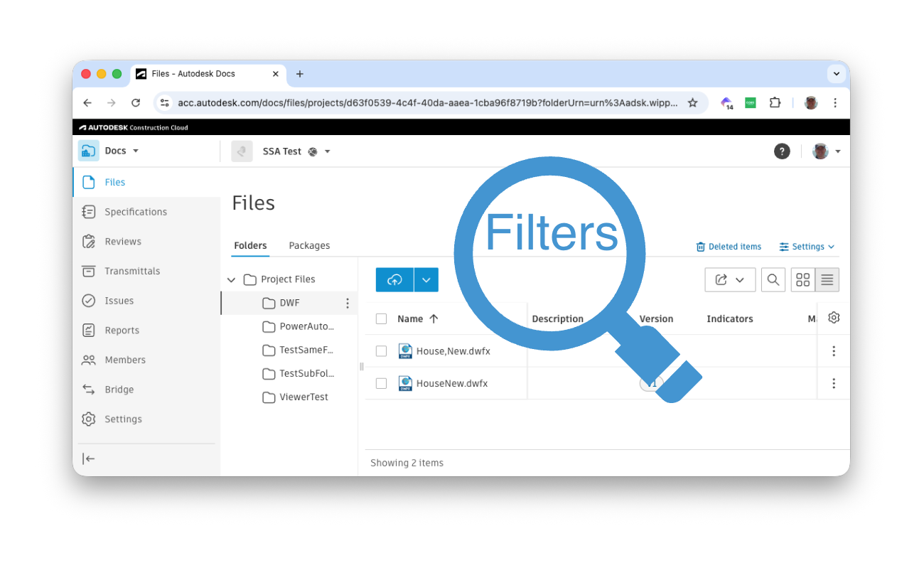Open the search files magnifier icon

click(x=773, y=280)
